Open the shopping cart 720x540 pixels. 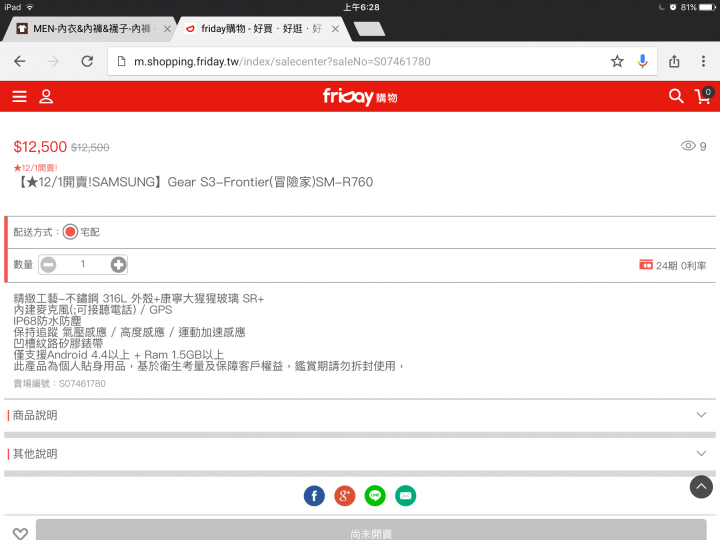click(x=704, y=96)
